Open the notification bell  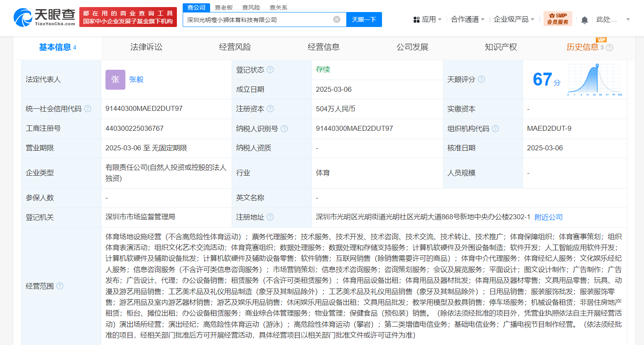click(585, 20)
